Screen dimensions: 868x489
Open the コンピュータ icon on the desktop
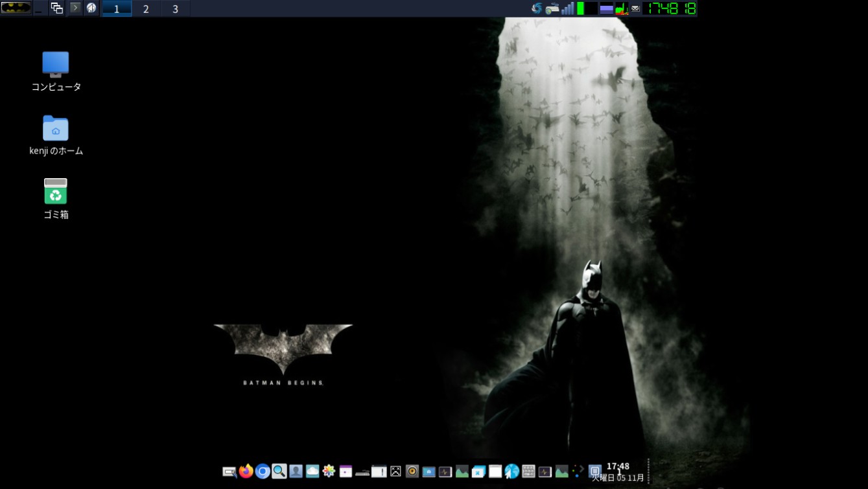point(56,64)
